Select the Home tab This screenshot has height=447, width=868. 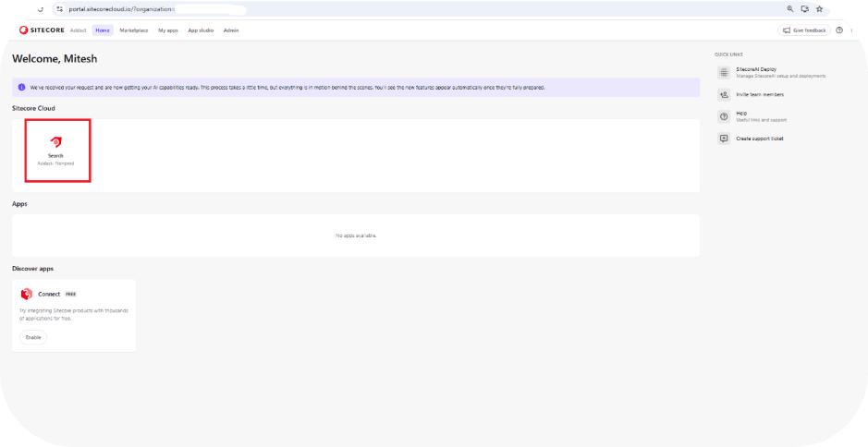[102, 30]
